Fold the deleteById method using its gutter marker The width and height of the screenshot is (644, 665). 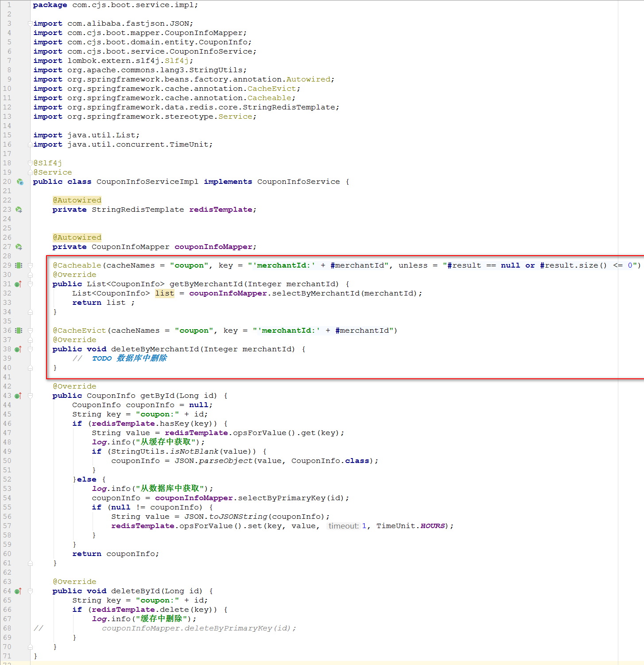(x=30, y=591)
